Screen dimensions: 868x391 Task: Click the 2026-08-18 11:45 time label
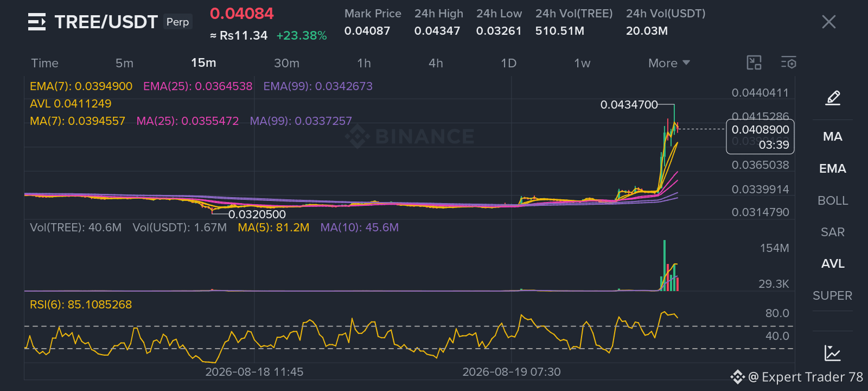pos(254,372)
